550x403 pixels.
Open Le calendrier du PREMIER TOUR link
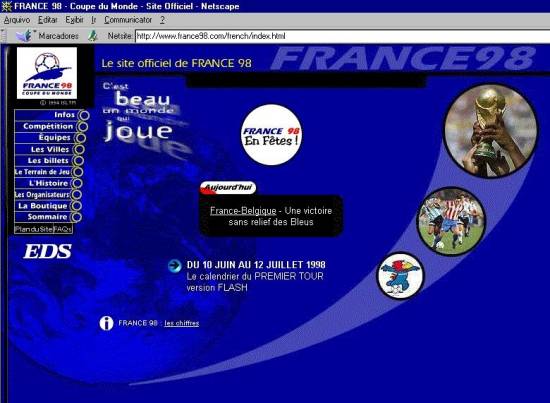click(255, 276)
